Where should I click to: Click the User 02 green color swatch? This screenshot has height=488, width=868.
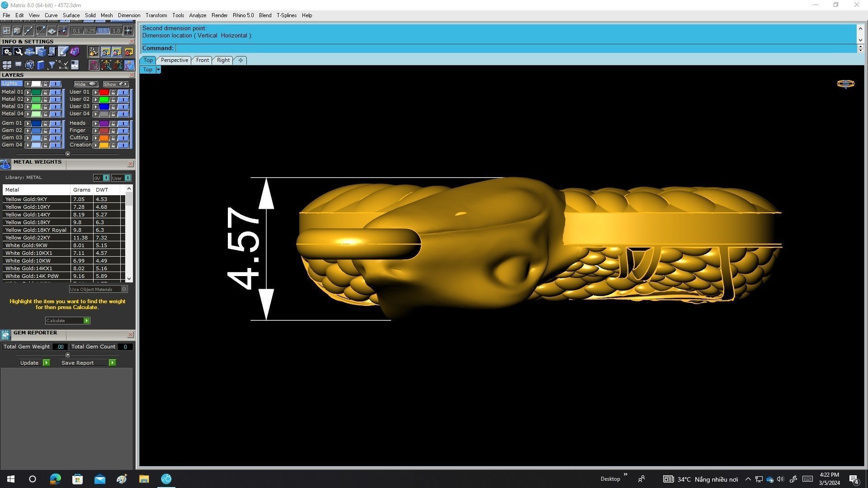pos(104,99)
